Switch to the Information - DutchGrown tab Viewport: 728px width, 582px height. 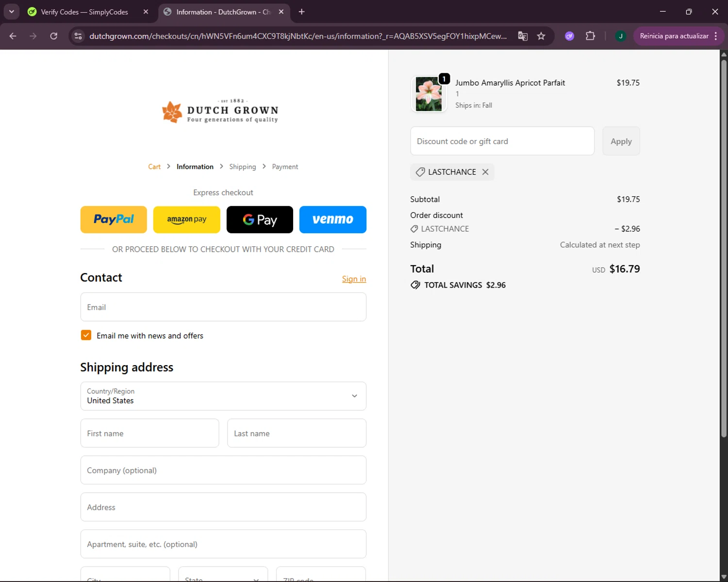(x=223, y=12)
